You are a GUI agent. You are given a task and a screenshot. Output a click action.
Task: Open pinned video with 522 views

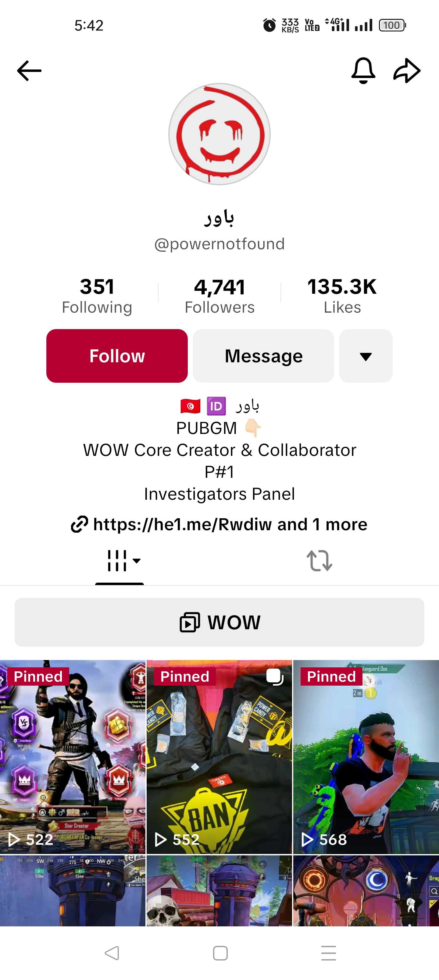(73, 757)
